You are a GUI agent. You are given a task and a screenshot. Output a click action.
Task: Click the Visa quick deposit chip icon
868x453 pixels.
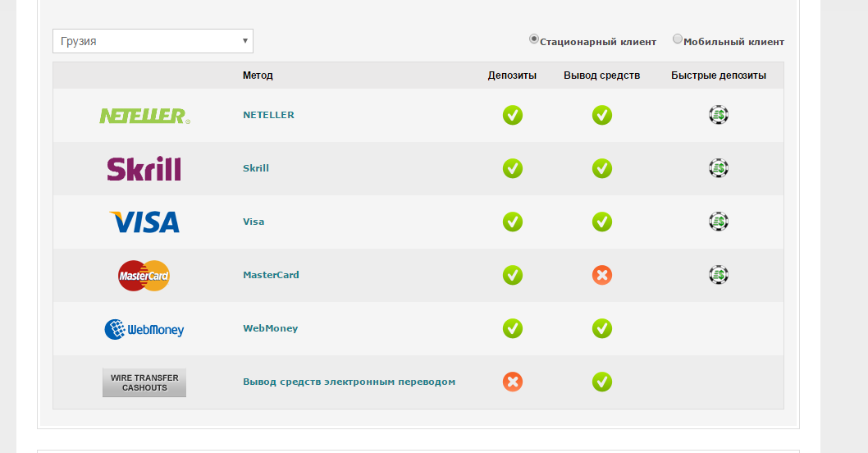pyautogui.click(x=719, y=222)
